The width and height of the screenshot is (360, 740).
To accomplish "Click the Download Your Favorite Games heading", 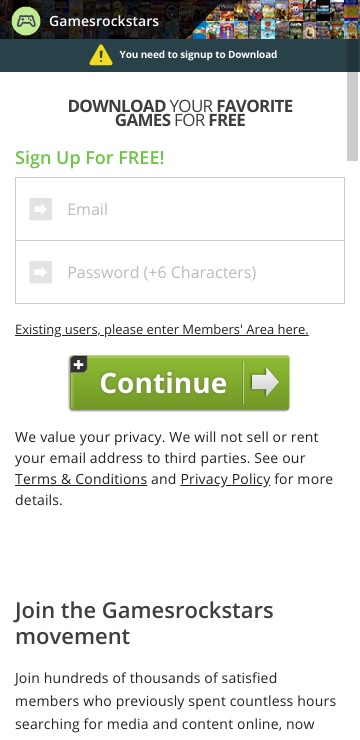I will 180,113.
